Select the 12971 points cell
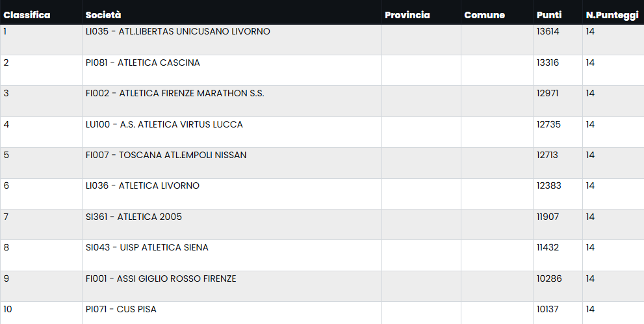 tap(548, 94)
